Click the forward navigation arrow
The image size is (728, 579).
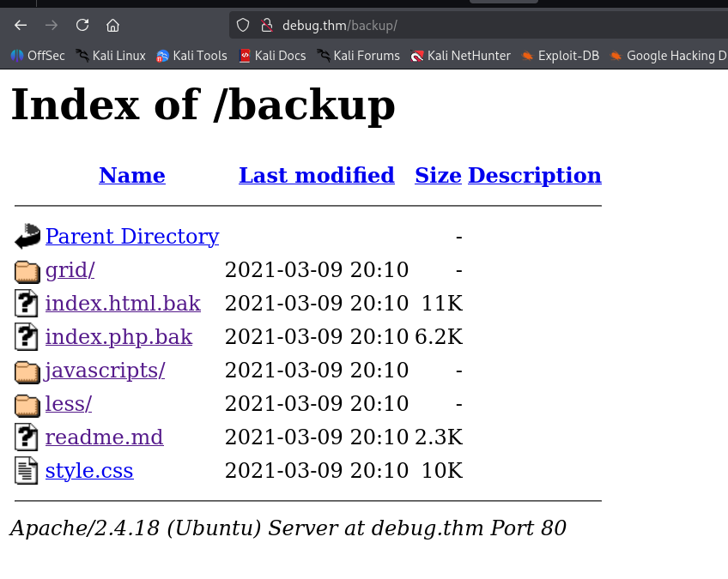51,25
